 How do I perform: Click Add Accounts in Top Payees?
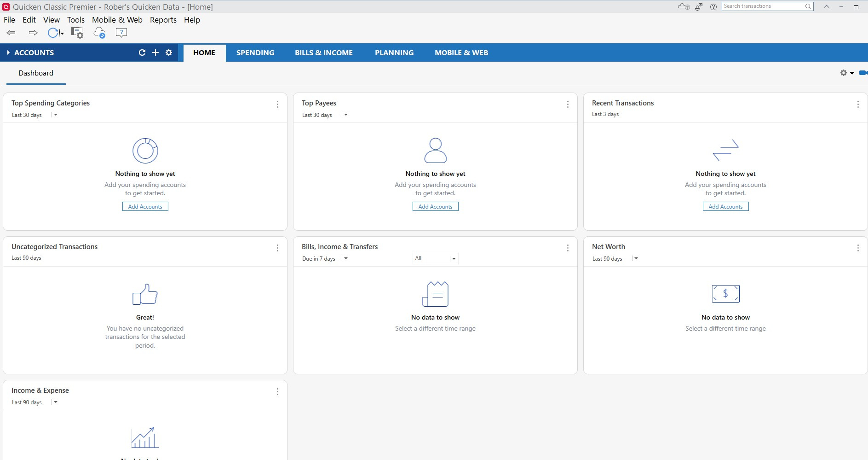coord(436,207)
